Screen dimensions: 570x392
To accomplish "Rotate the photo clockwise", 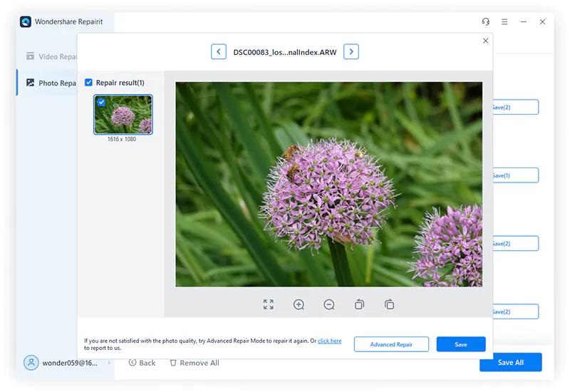I will (x=389, y=304).
